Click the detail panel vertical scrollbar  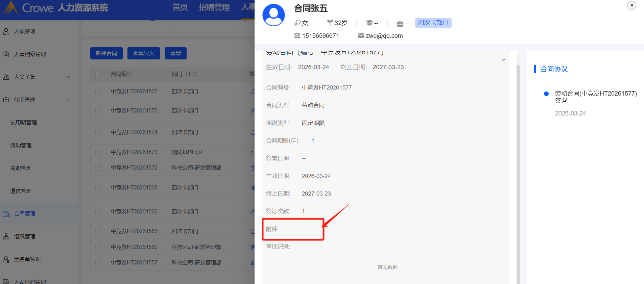click(518, 169)
